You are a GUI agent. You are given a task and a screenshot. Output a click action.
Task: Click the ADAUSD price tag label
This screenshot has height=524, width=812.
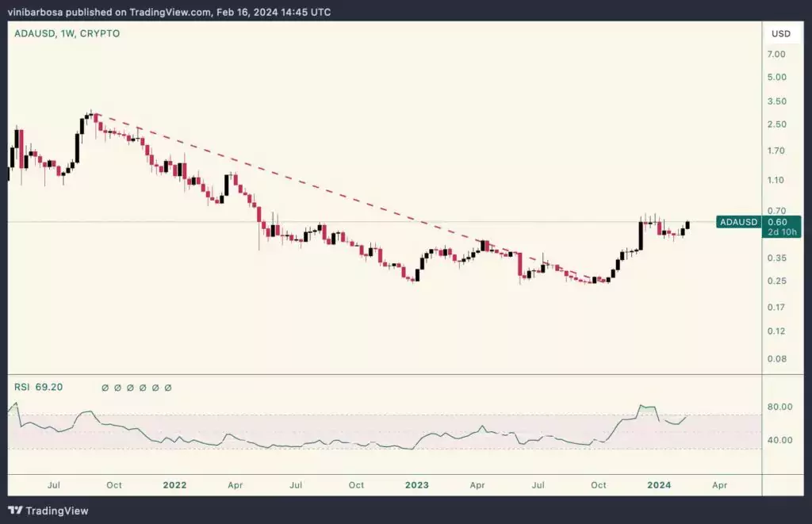point(738,222)
